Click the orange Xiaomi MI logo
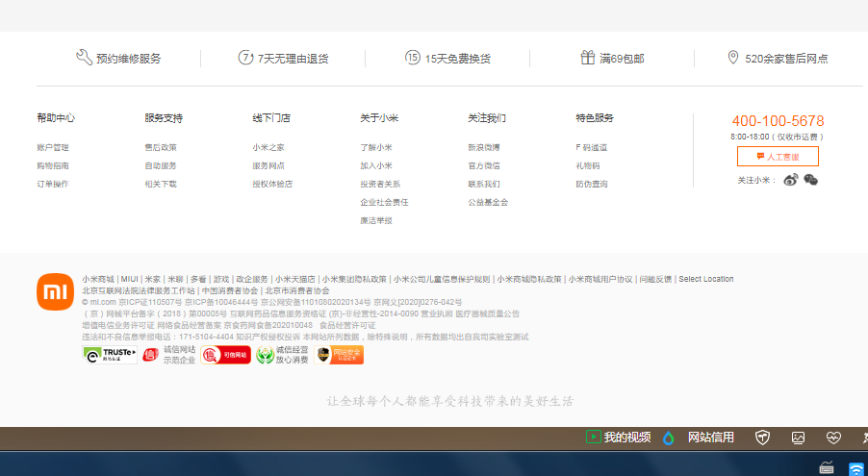 pos(56,291)
